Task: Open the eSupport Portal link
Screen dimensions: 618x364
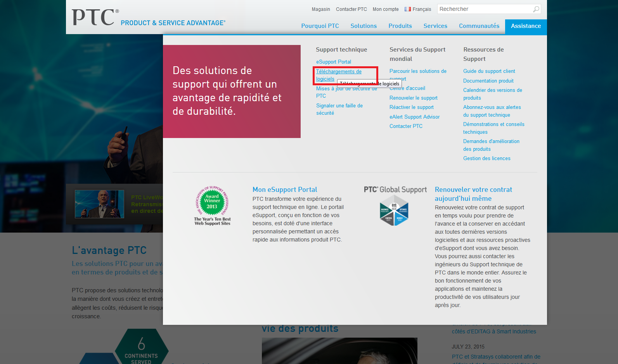Action: coord(334,62)
